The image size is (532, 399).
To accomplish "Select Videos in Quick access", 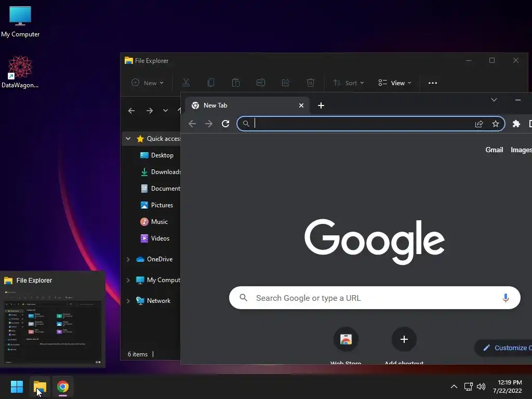I will tap(155, 238).
